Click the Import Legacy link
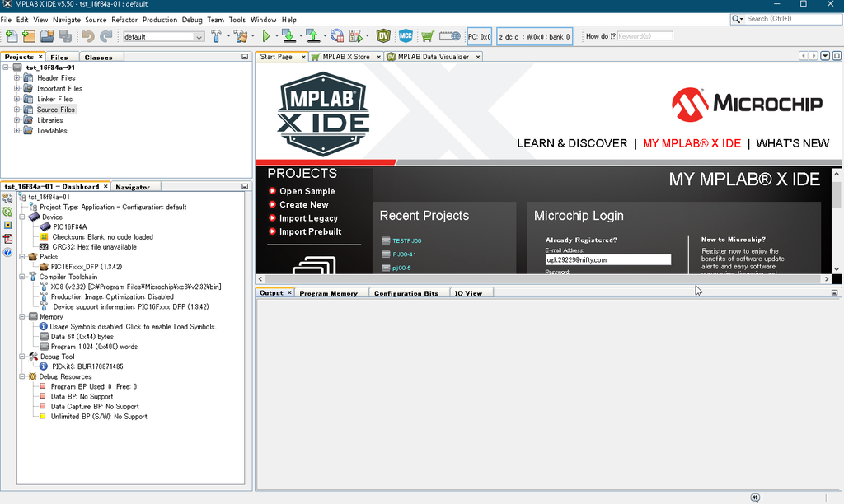844x504 pixels. tap(308, 218)
